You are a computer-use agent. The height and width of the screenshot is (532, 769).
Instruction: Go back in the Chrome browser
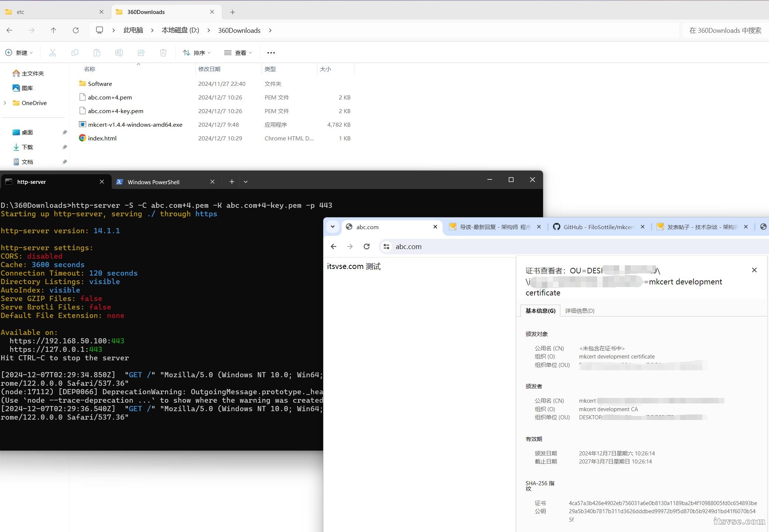334,246
